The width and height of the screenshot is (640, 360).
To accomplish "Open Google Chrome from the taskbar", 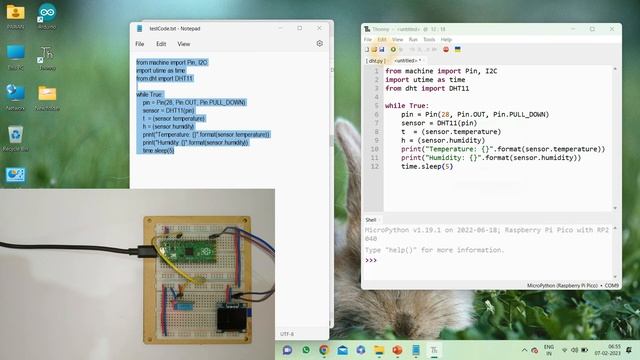I will coord(324,350).
